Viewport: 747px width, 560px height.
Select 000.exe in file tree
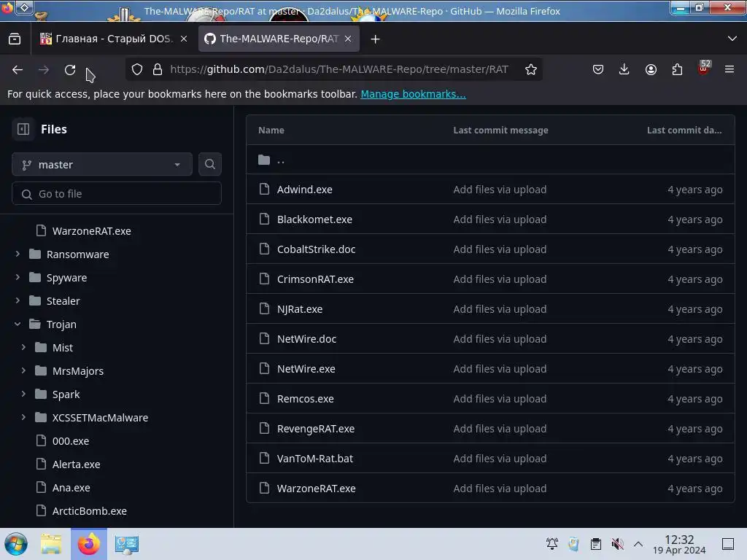[71, 441]
